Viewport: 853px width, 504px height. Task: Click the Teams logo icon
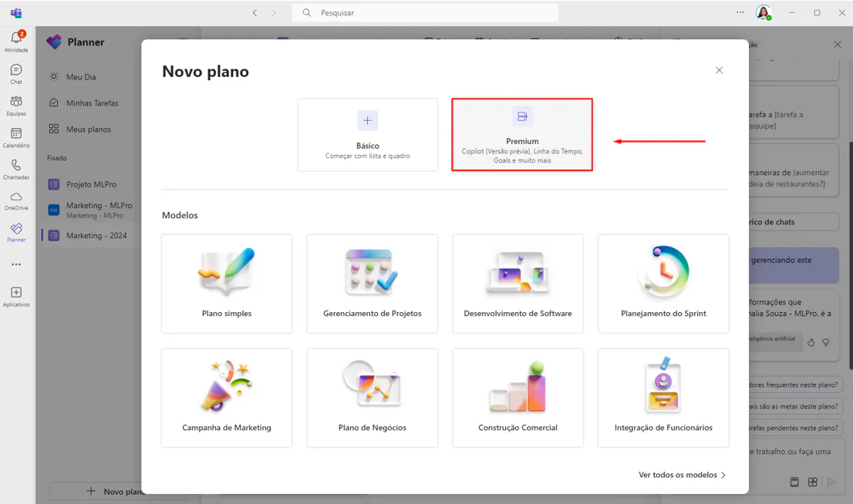[x=16, y=12]
